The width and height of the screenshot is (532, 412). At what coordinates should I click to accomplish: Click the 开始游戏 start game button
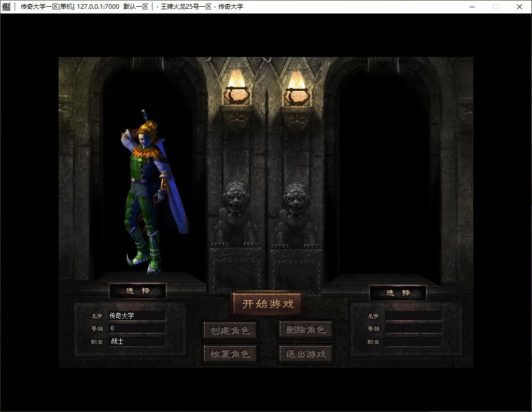pyautogui.click(x=268, y=304)
